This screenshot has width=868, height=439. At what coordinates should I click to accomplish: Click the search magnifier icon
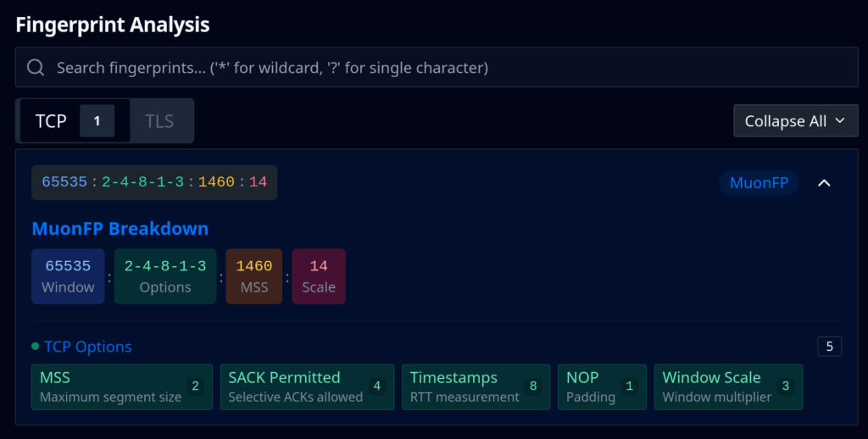click(36, 68)
